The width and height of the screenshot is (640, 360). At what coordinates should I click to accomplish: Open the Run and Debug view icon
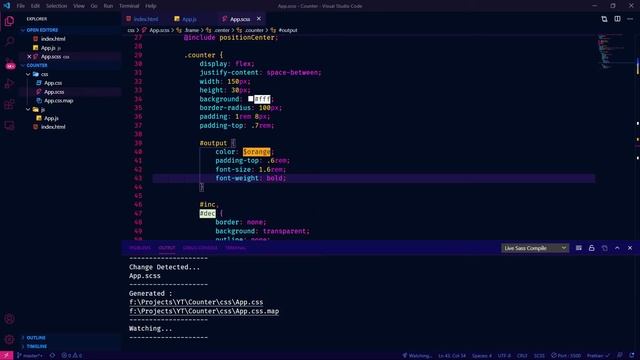(x=9, y=84)
